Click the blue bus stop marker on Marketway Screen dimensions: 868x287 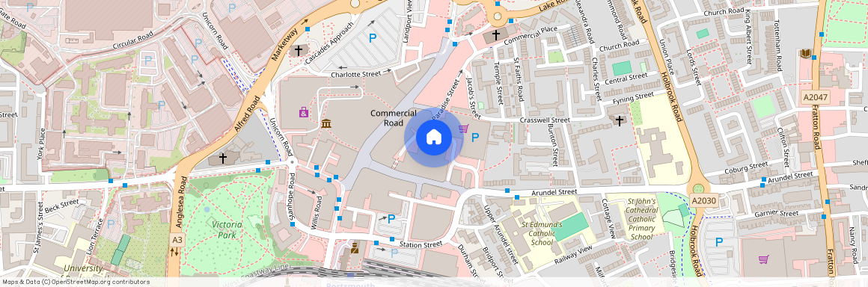tap(308, 28)
